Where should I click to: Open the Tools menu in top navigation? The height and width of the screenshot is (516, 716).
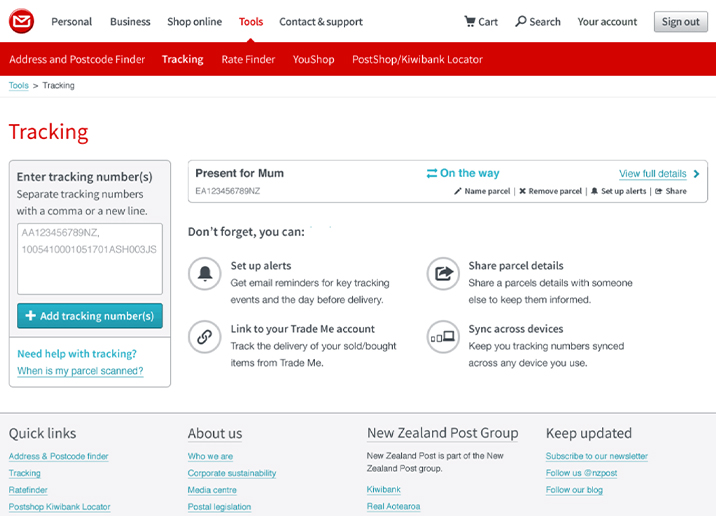click(251, 22)
